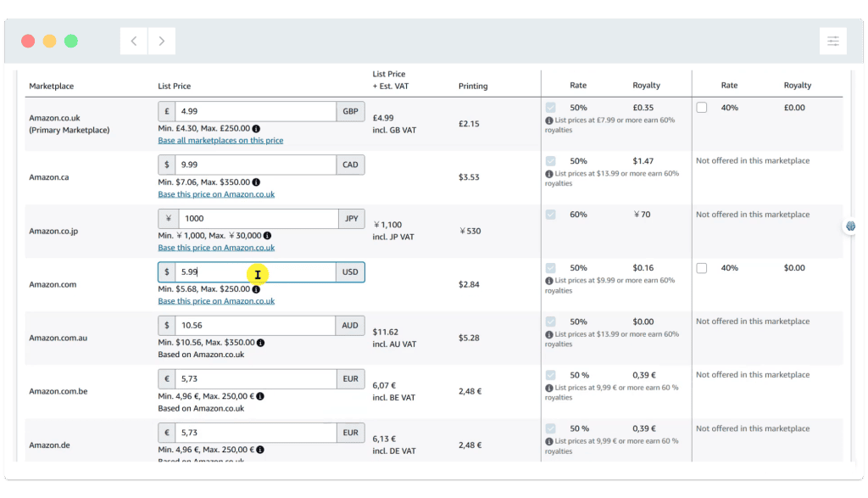Toggle the 50% rate checkbox for Amazon.co.uk
The height and width of the screenshot is (498, 868).
tap(550, 108)
